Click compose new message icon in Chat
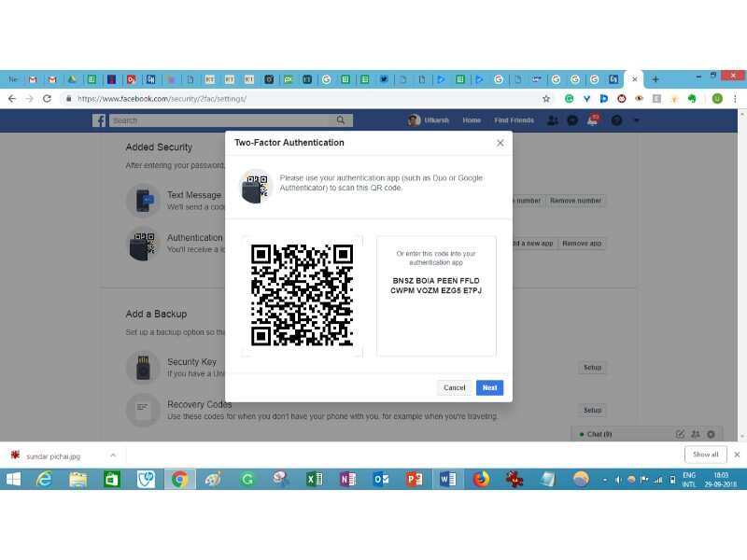The height and width of the screenshot is (560, 747). point(680,434)
